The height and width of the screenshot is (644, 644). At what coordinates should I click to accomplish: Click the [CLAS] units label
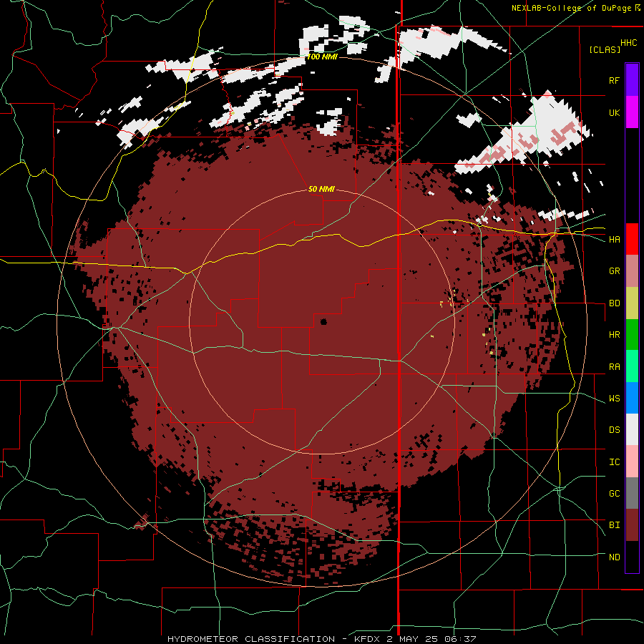point(605,49)
